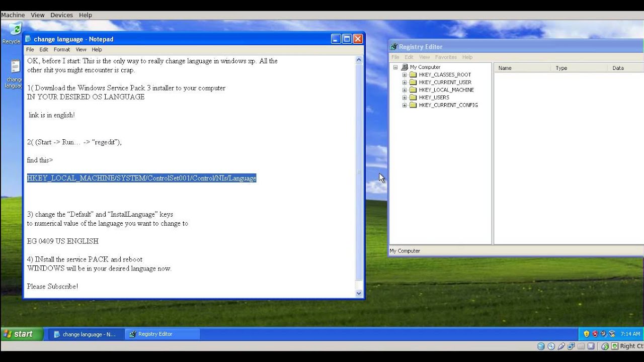Image resolution: width=644 pixels, height=362 pixels.
Task: Open the VirtualBox Machine menu
Action: [13, 15]
